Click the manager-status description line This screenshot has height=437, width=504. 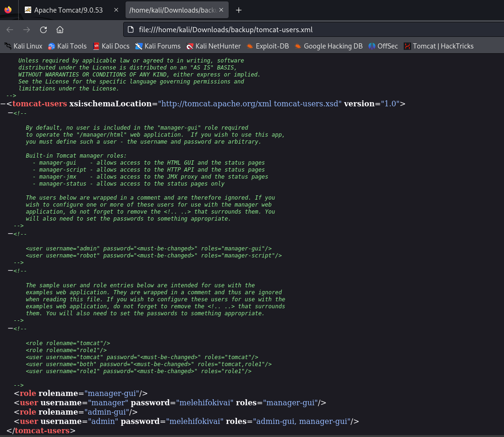129,183
